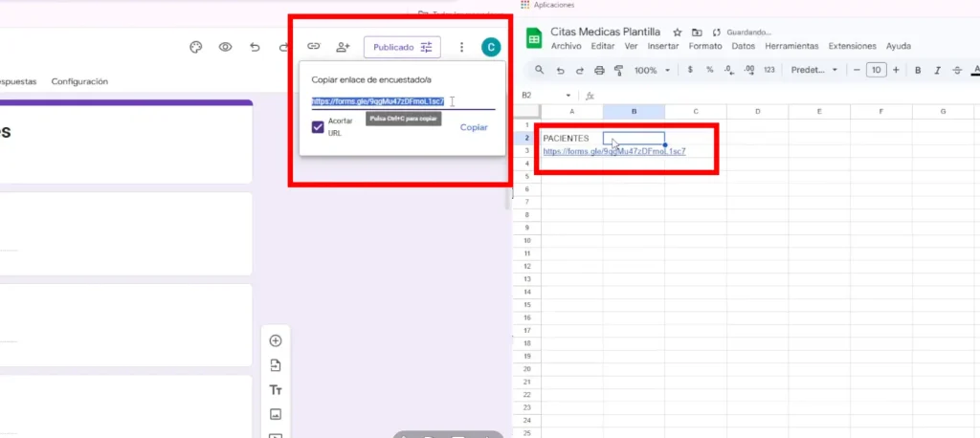This screenshot has width=980, height=438.
Task: Preview the form with the eye icon
Action: coord(225,47)
